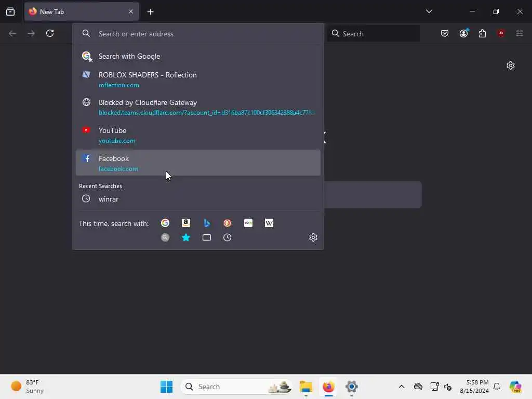532x399 pixels.
Task: Open Firefox View in the tab bar
Action: (x=10, y=11)
